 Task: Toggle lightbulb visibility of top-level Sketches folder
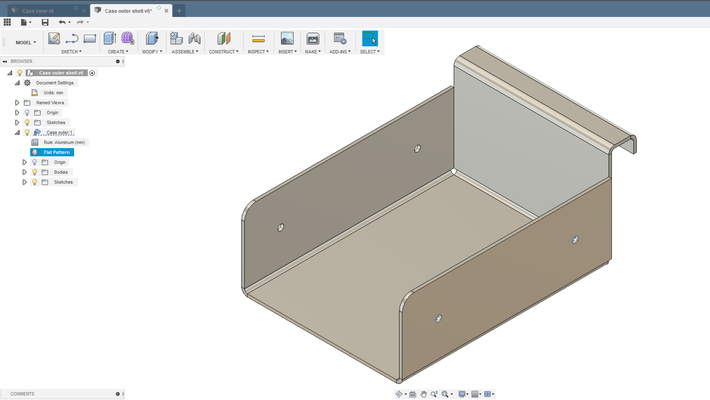tap(26, 123)
